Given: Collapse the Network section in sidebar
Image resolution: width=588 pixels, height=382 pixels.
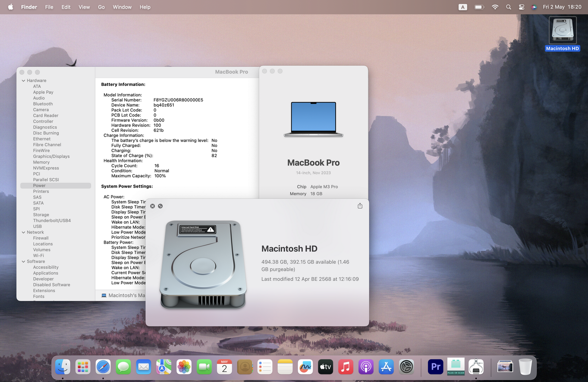Looking at the screenshot, I should [x=23, y=232].
